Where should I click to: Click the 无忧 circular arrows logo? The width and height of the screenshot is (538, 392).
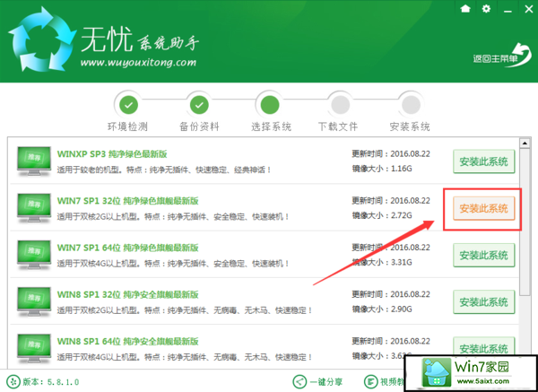[x=42, y=39]
